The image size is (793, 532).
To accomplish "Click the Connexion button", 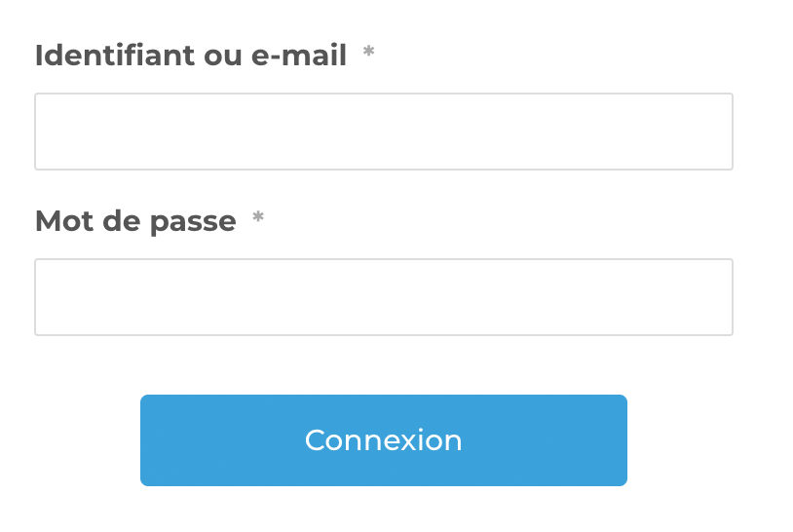I will pos(383,440).
